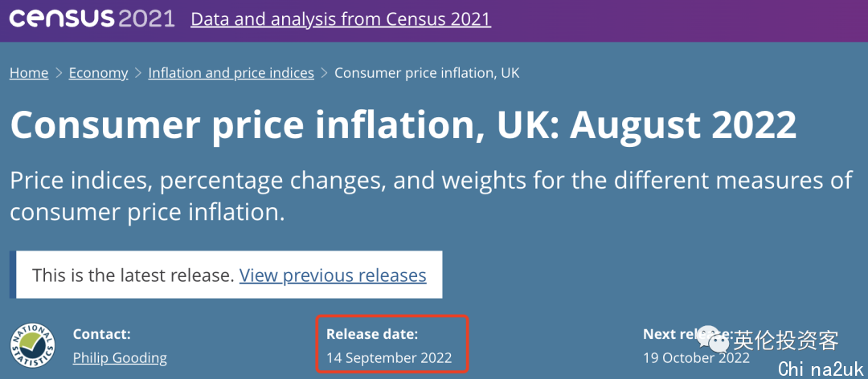Click the 14 September 2022 release date
This screenshot has width=868, height=379.
389,358
